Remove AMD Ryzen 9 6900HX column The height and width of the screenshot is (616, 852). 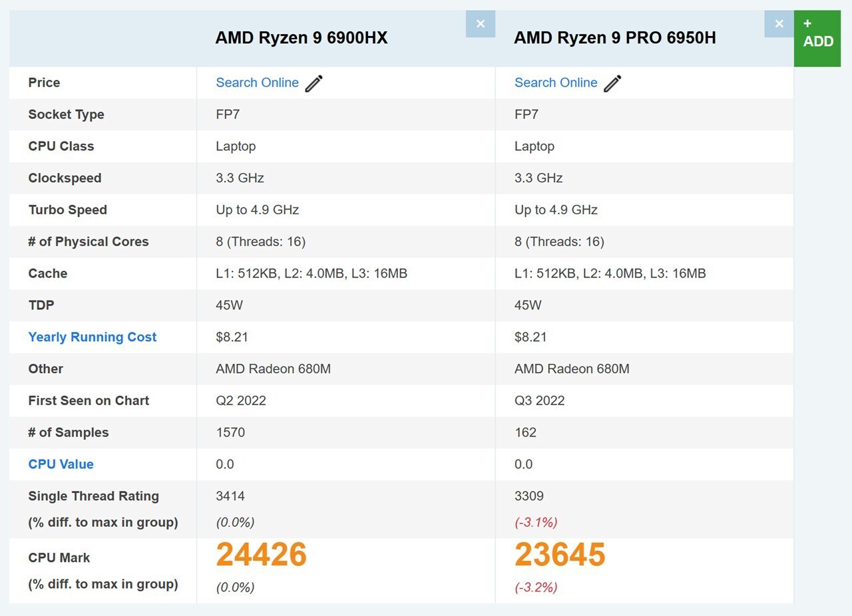point(481,24)
